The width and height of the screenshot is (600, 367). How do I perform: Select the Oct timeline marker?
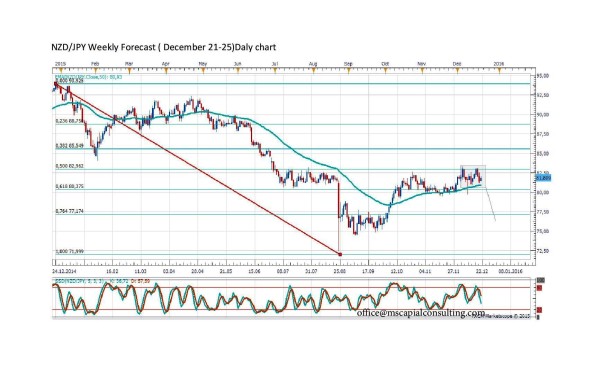coord(386,70)
